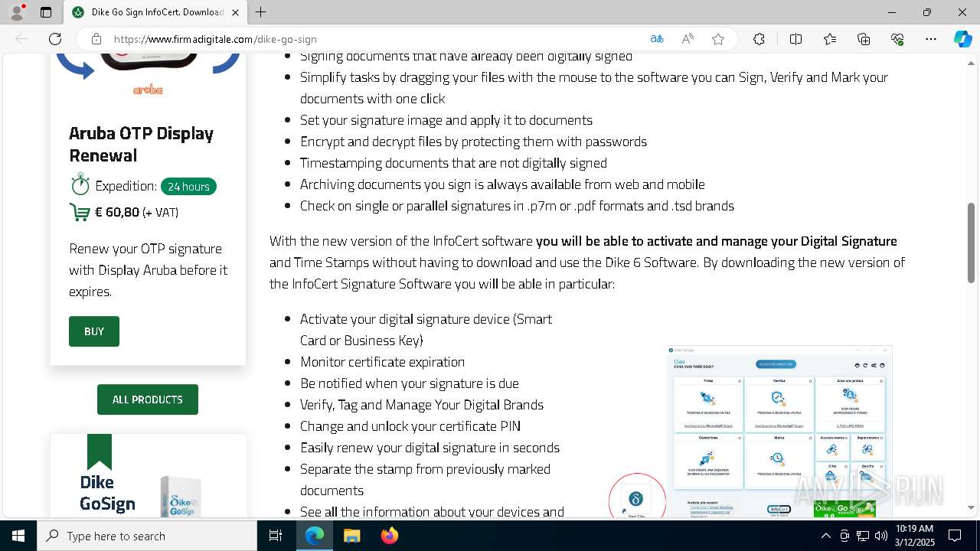Open the network tray icon
Viewport: 980px width, 551px height.
[x=862, y=536]
